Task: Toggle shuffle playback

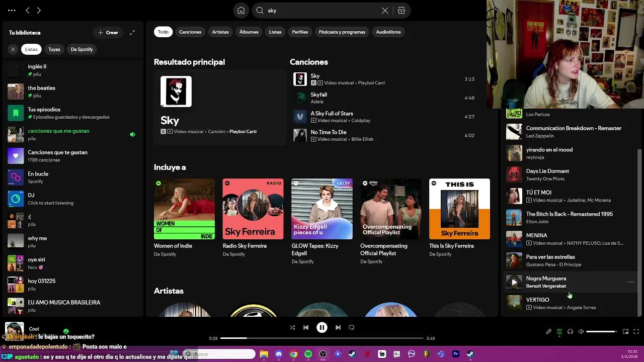Action: click(292, 327)
